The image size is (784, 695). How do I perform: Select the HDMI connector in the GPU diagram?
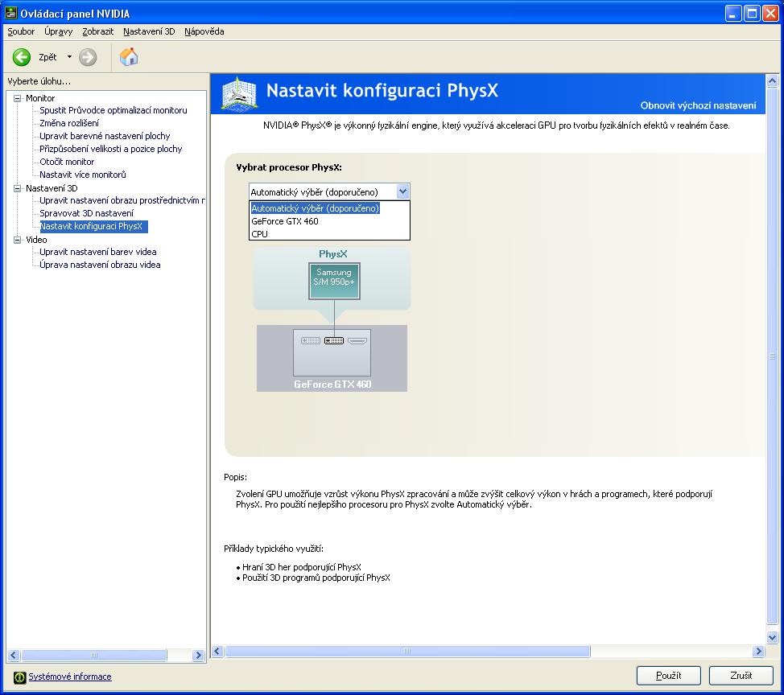(x=357, y=341)
